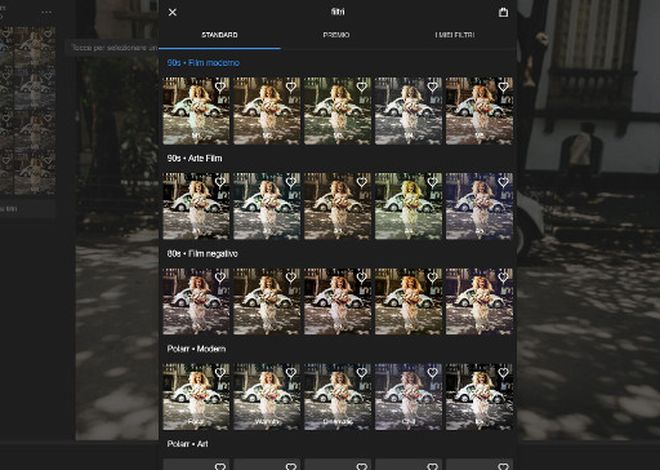Favorite first 90s Film moderno filter heart
The width and height of the screenshot is (660, 470).
220,87
